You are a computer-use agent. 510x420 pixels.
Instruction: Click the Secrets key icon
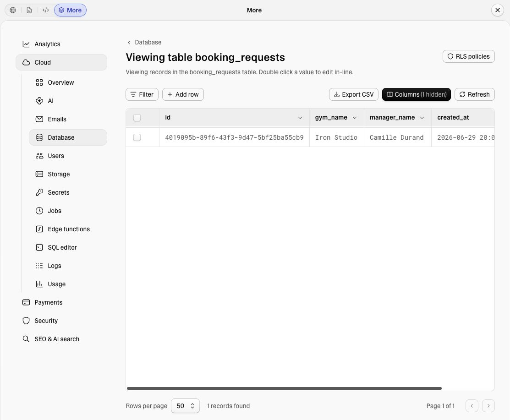[39, 192]
